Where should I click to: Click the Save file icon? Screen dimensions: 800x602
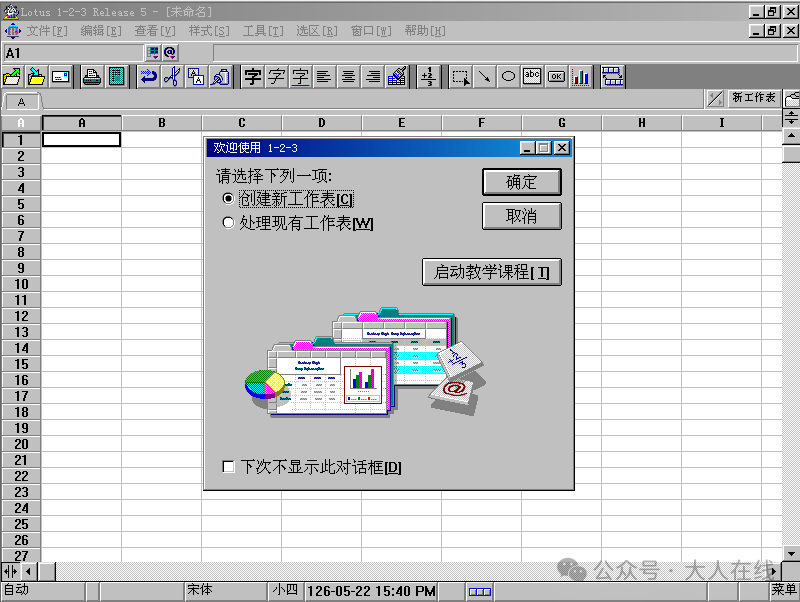[36, 77]
